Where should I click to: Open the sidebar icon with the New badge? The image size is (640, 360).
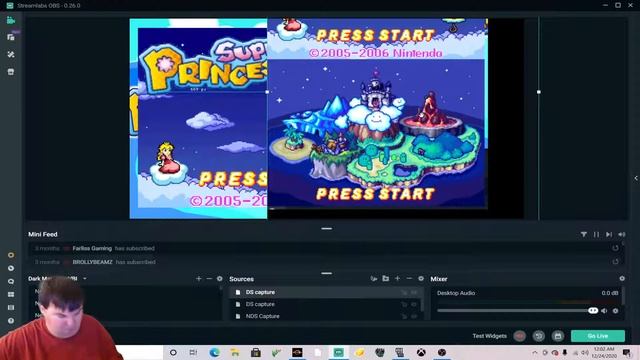coord(11,37)
